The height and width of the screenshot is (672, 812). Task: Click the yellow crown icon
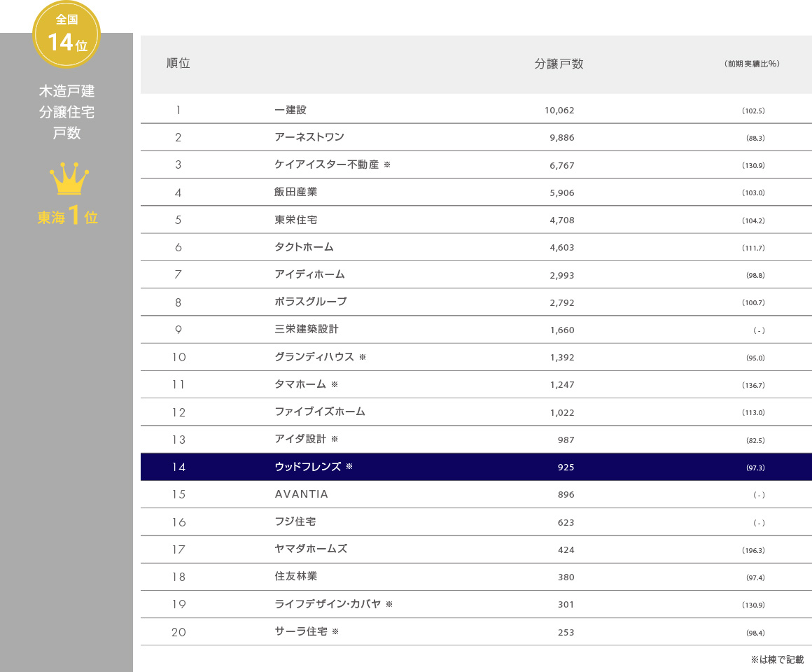(x=69, y=178)
